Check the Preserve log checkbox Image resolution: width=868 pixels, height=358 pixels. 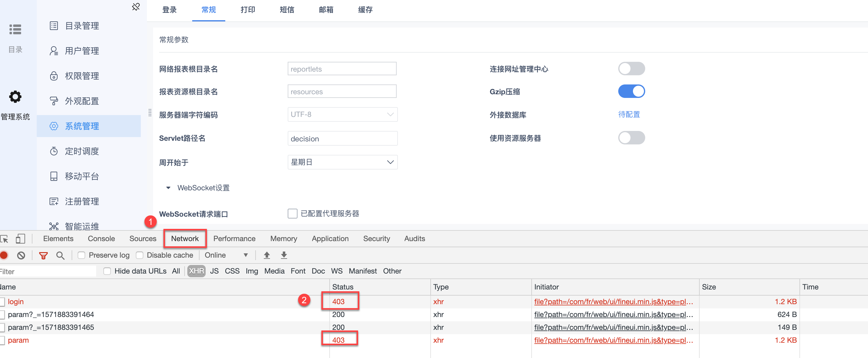(81, 255)
